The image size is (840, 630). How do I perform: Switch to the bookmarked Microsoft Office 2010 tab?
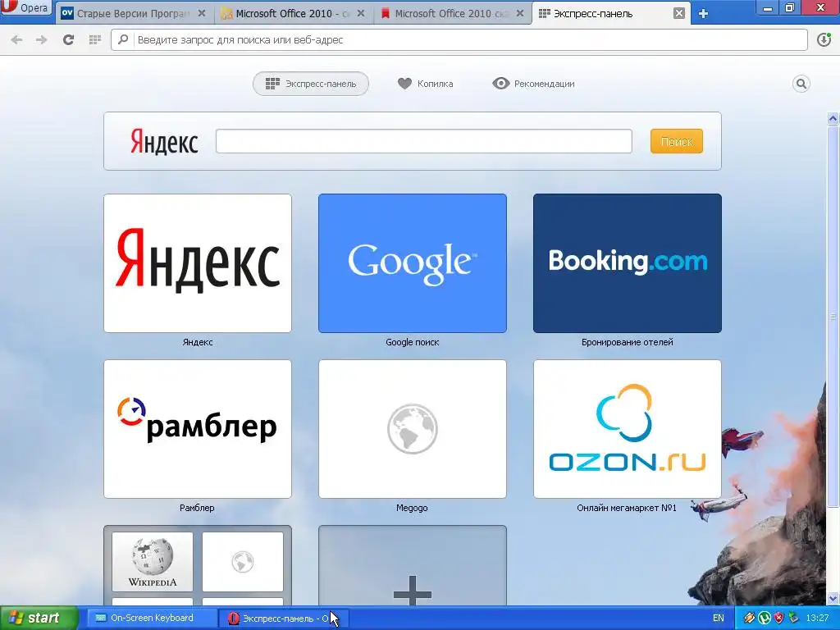[451, 13]
